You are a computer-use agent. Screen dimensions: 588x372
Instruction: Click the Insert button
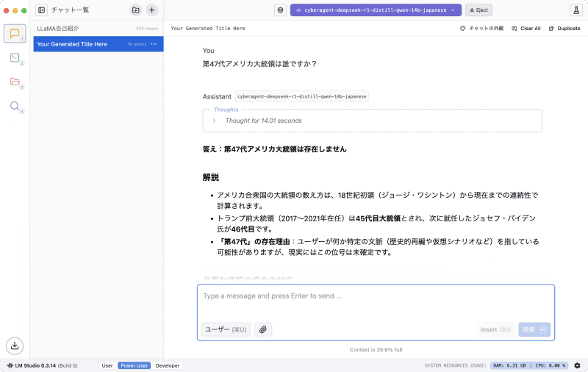[495, 329]
